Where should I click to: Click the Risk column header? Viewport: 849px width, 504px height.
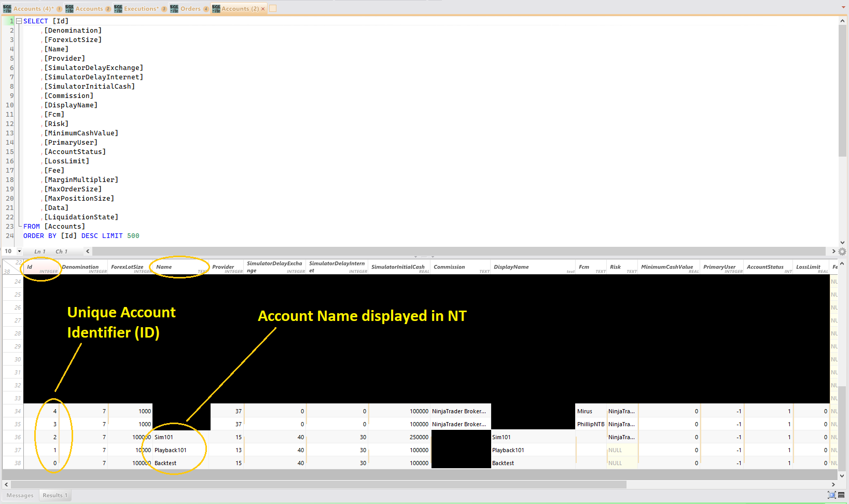[x=623, y=267]
